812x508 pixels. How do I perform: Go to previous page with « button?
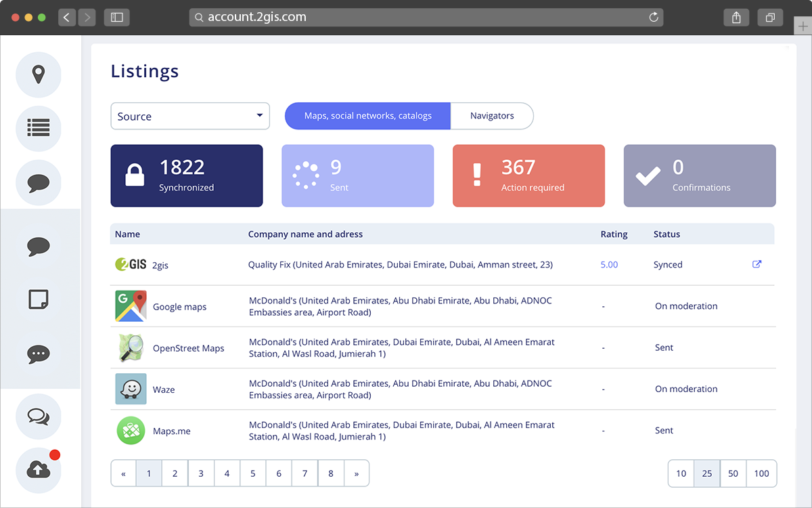(123, 473)
